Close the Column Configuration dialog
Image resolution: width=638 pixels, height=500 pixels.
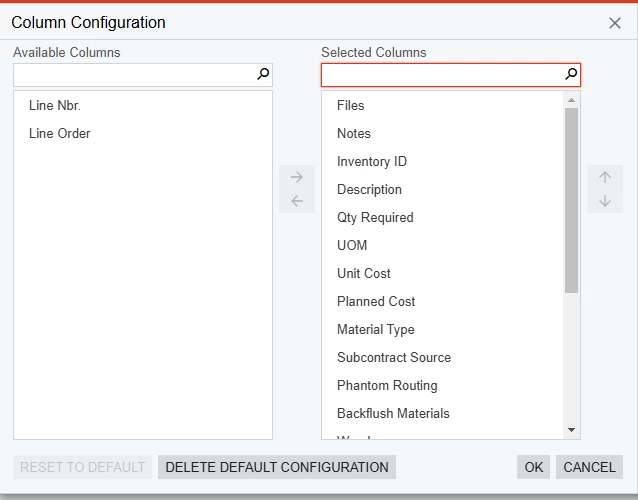(x=615, y=23)
